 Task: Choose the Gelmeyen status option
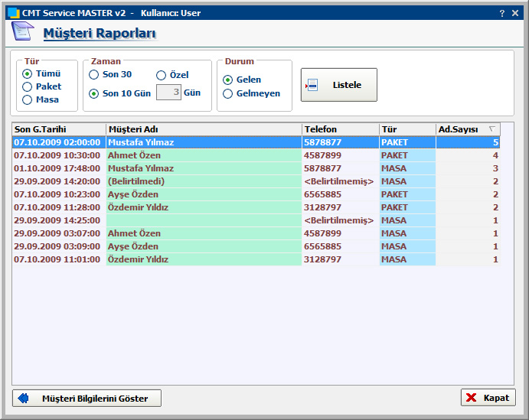[x=228, y=93]
